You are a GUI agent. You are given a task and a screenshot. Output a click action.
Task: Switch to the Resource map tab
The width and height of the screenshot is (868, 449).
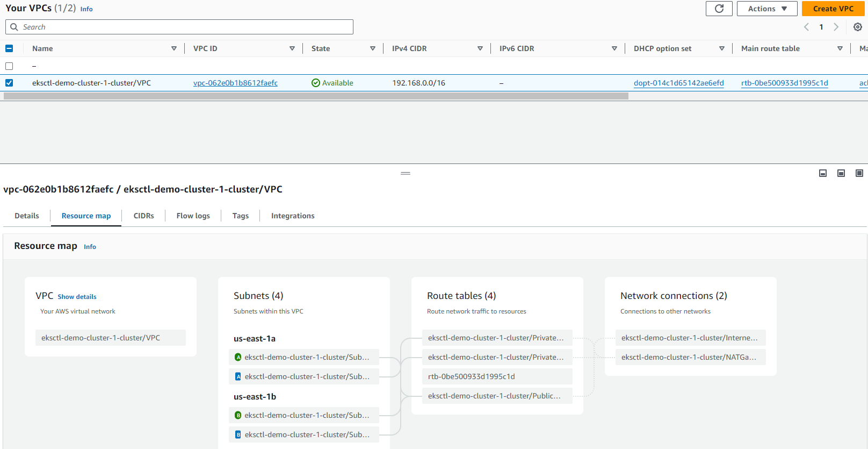[86, 216]
